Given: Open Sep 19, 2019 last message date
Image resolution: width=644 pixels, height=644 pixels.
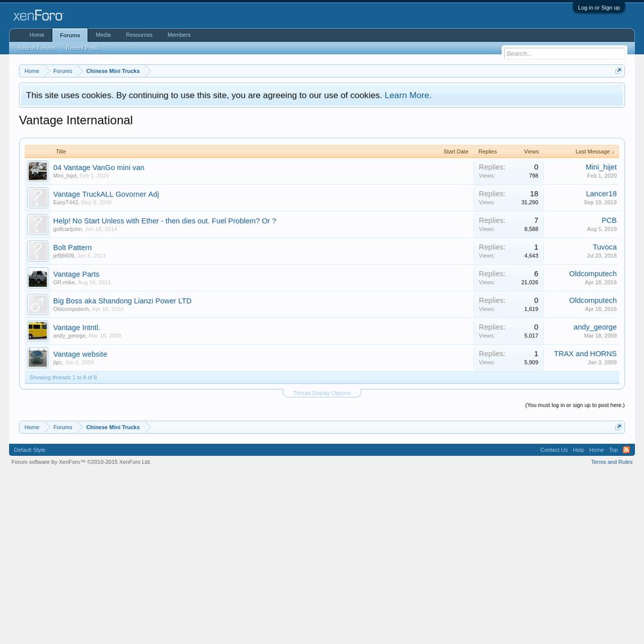Looking at the screenshot, I should pos(600,202).
